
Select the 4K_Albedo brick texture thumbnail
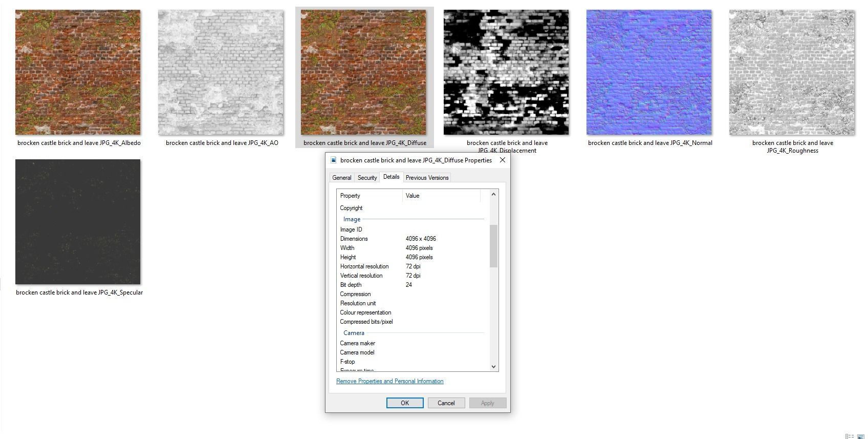[x=78, y=72]
